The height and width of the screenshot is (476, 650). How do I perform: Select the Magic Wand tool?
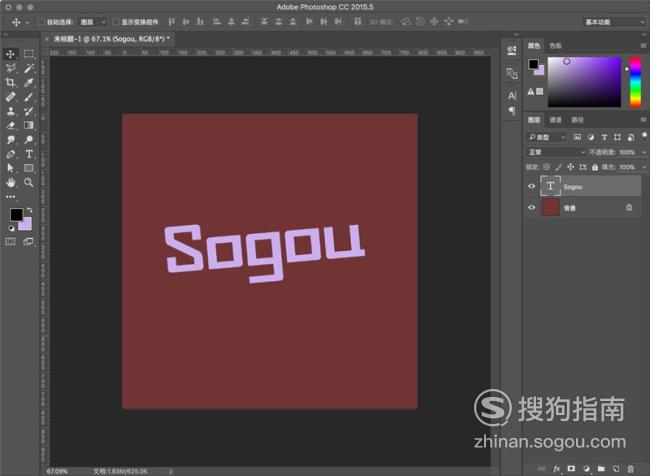[x=29, y=68]
